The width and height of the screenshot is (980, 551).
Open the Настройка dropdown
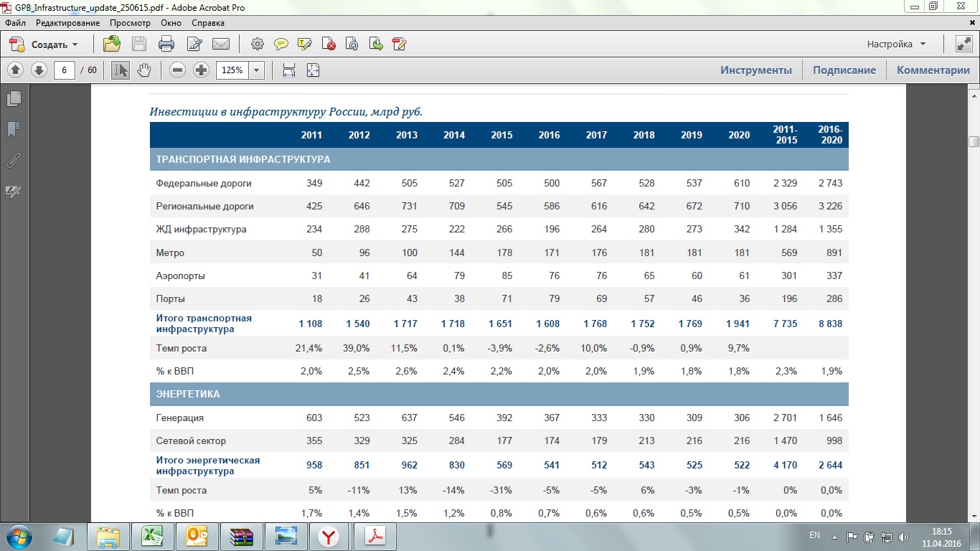coord(896,44)
